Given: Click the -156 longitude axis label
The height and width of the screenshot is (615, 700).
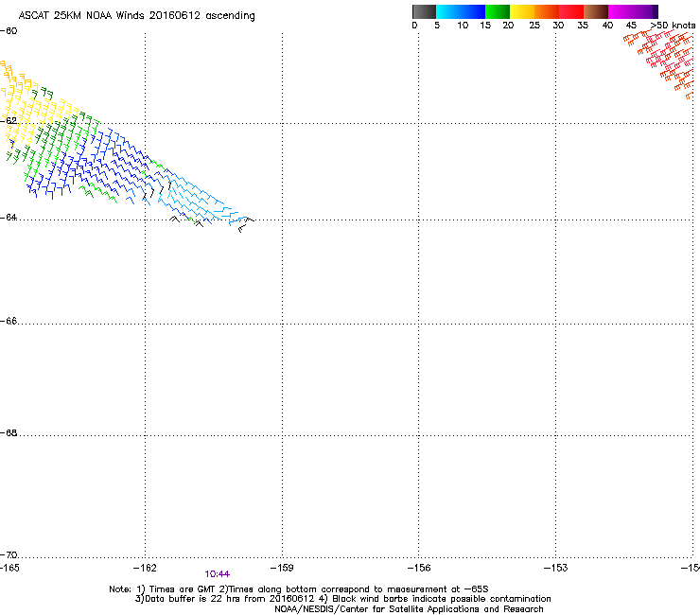Looking at the screenshot, I should (x=419, y=568).
